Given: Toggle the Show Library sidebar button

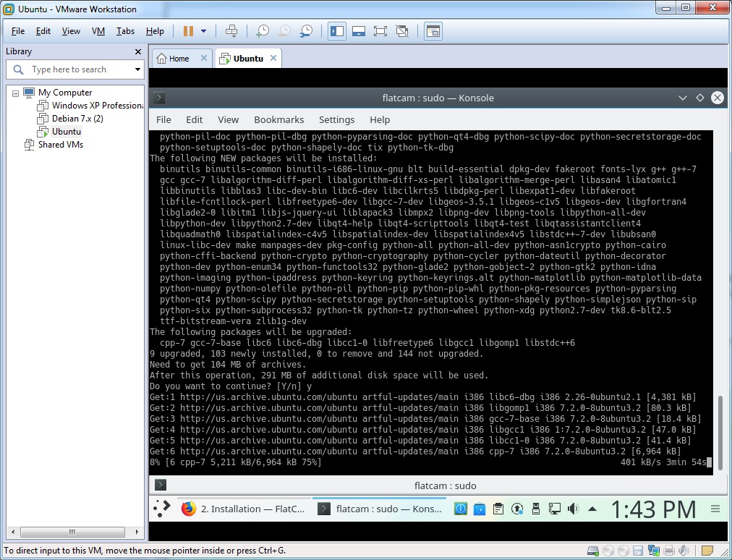Looking at the screenshot, I should click(x=336, y=31).
